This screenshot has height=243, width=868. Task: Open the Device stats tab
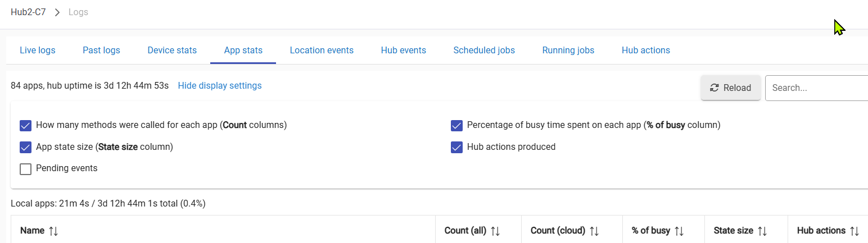pos(172,51)
